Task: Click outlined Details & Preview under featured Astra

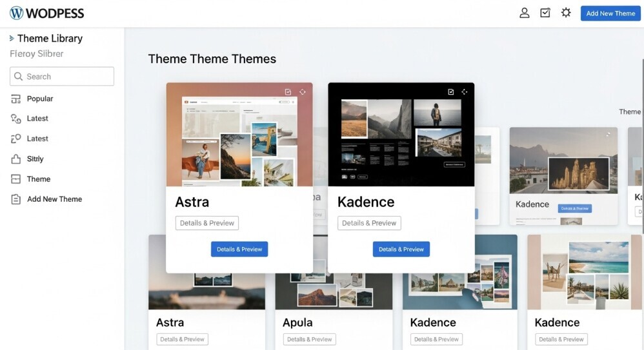Action: pos(207,223)
